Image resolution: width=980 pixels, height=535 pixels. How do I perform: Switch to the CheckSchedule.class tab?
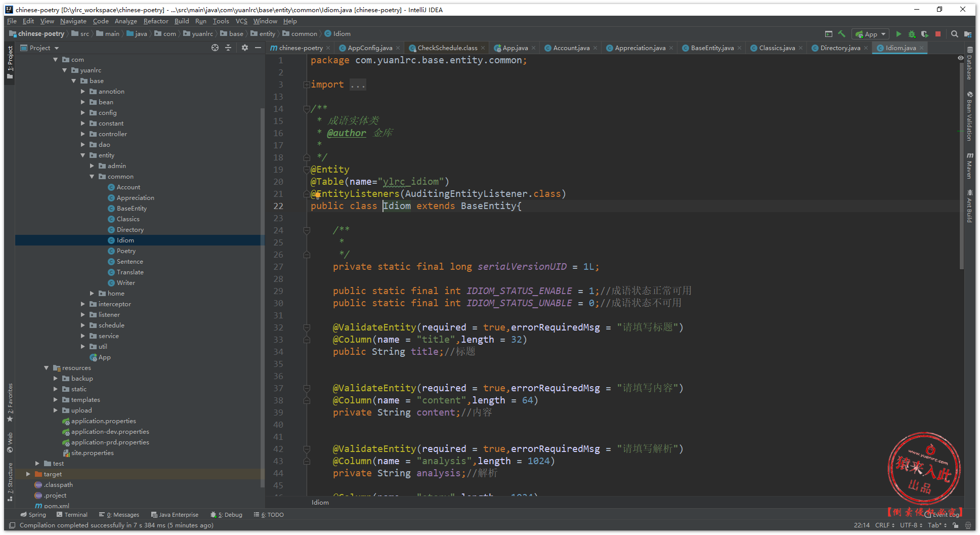click(447, 48)
